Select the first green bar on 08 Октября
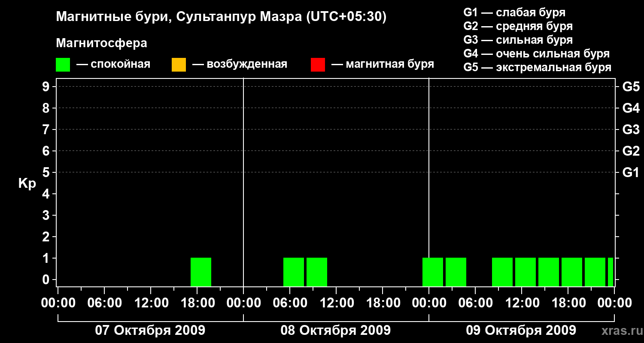Screen dimensions: 644x343 294,272
